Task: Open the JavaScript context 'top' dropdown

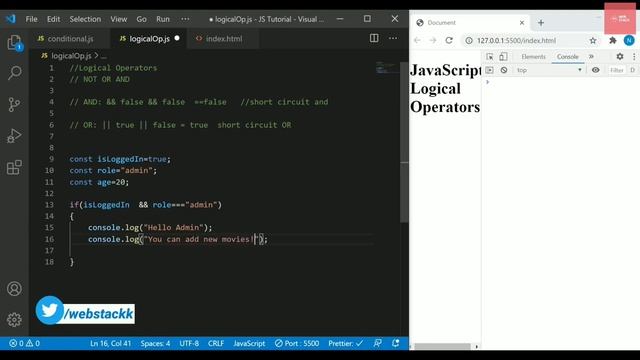Action: (549, 70)
